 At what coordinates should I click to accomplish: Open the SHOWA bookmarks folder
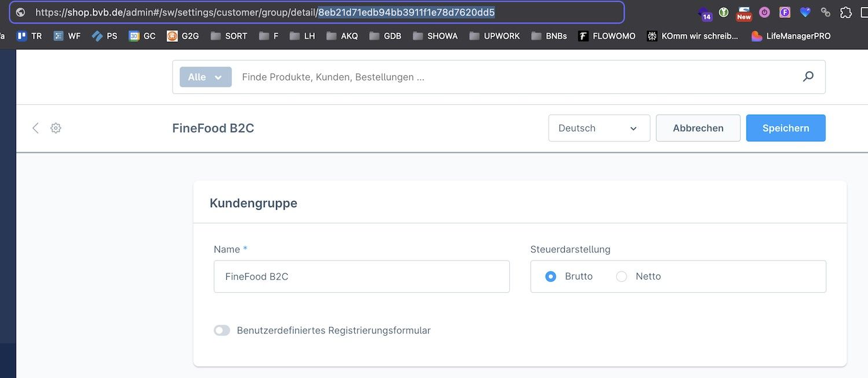click(435, 36)
